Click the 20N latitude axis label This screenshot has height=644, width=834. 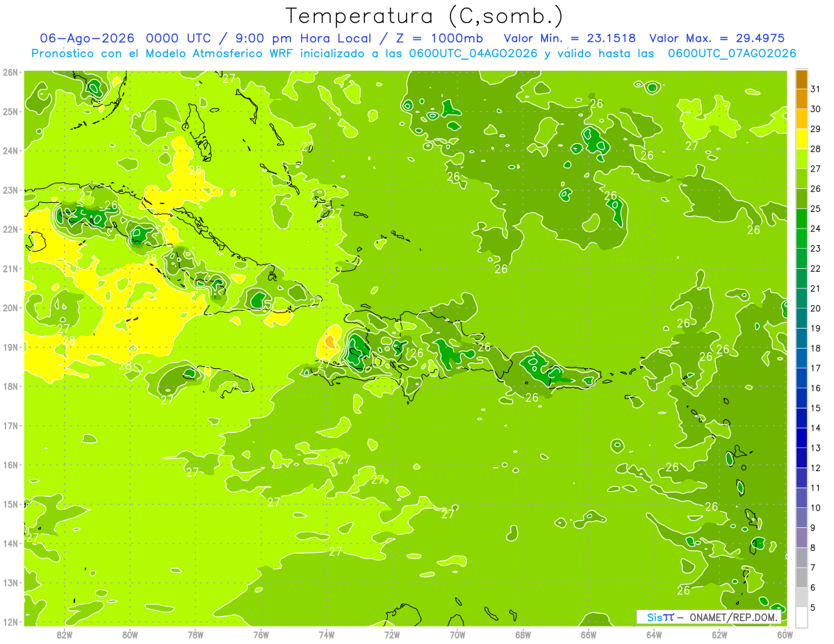(x=11, y=308)
